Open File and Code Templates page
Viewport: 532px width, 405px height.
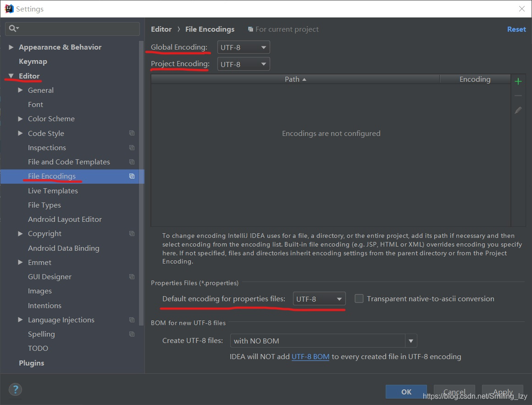point(69,162)
